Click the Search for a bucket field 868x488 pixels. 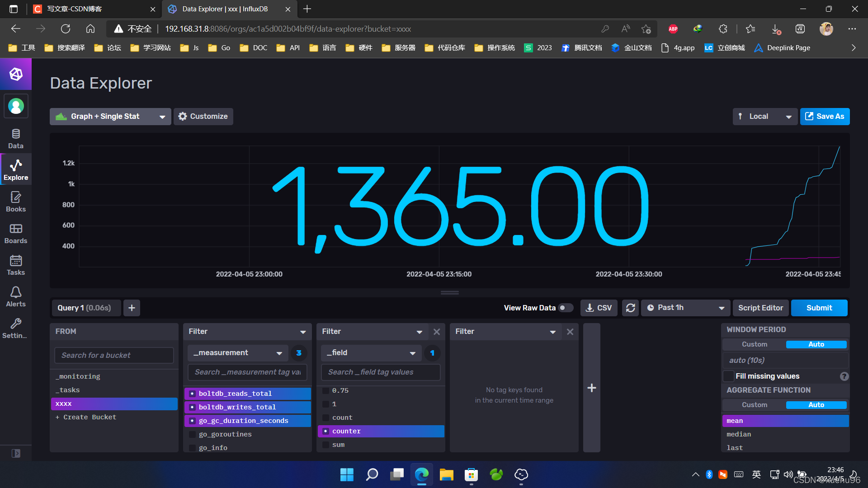(114, 355)
